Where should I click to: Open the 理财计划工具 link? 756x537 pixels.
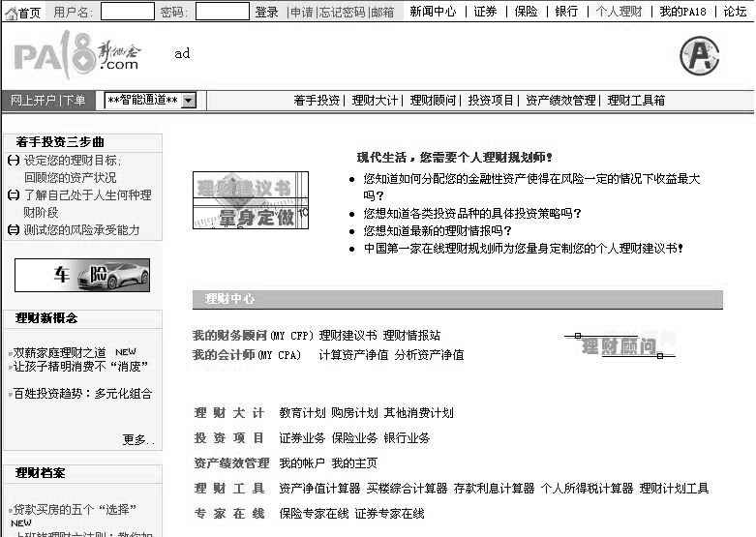[x=674, y=489]
